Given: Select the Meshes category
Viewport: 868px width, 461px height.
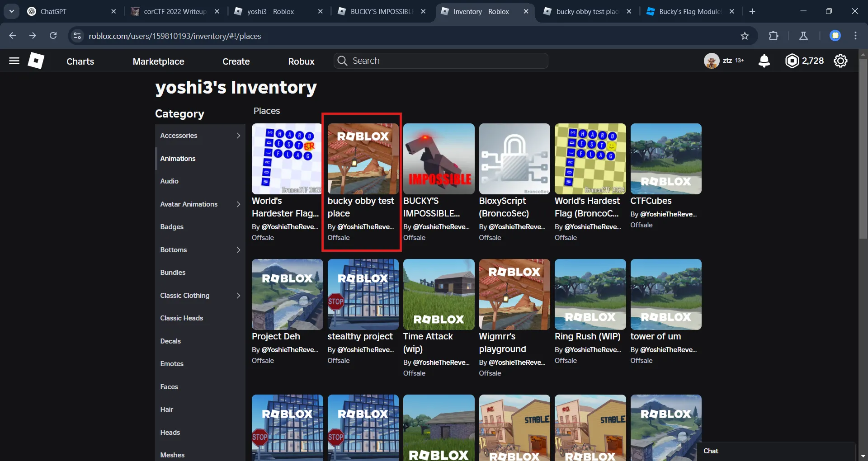Looking at the screenshot, I should point(200,452).
